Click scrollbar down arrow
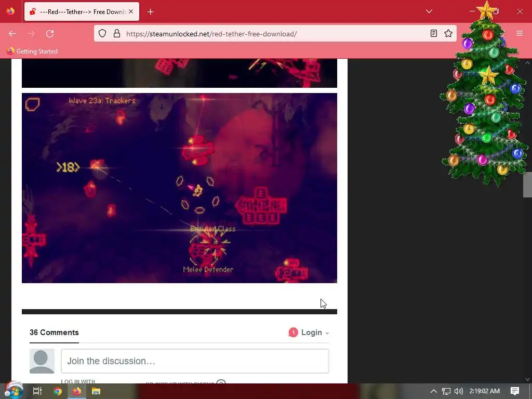The width and height of the screenshot is (532, 399). coord(527,379)
